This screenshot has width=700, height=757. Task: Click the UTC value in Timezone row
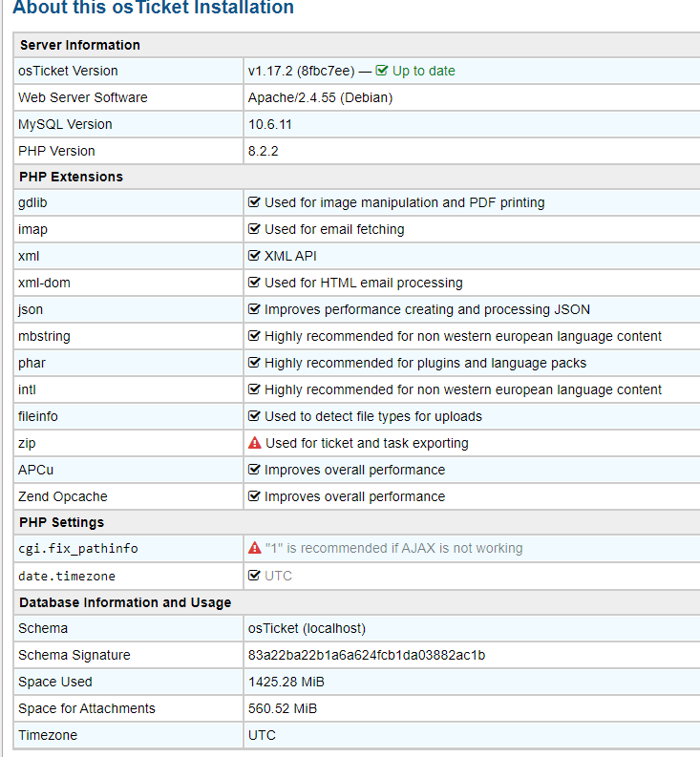262,735
